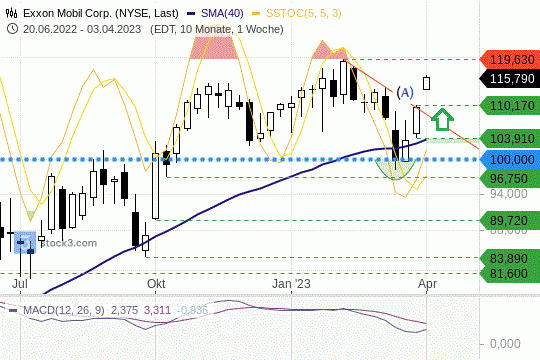Click the green 110,170 price label
Viewport: 540px width, 360px height.
510,105
